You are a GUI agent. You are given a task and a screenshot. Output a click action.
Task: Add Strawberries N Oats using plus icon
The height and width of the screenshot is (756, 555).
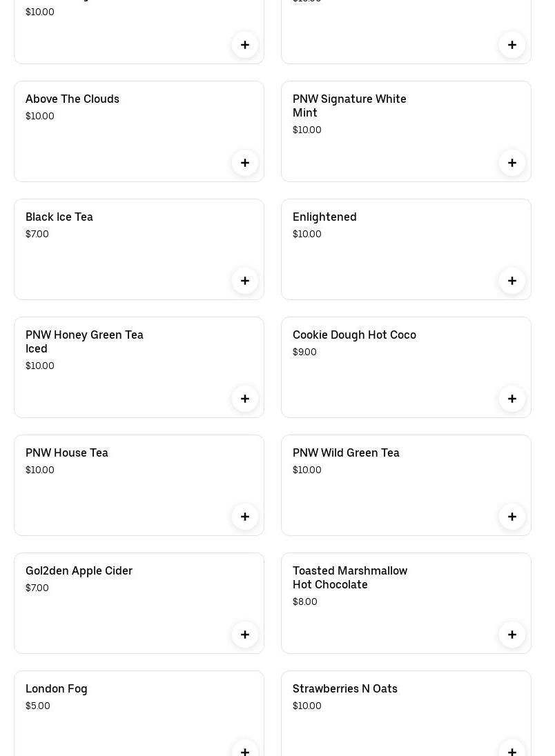[x=512, y=750]
